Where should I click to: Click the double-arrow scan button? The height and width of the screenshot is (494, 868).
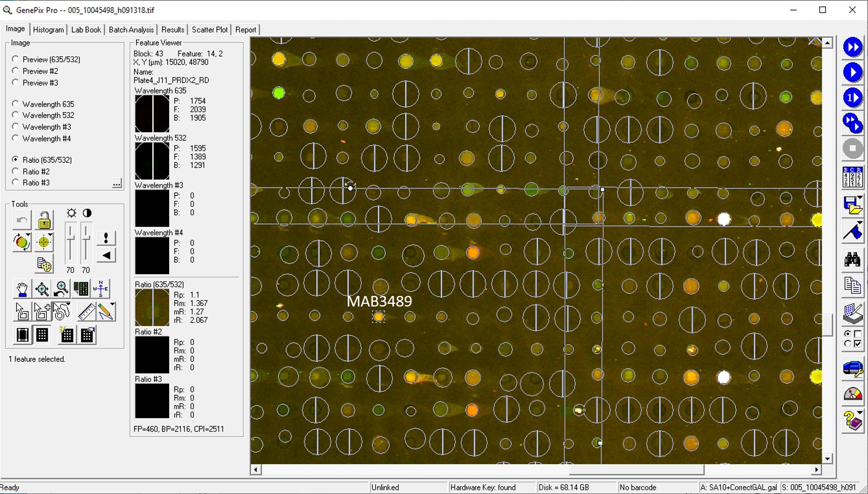(x=852, y=47)
